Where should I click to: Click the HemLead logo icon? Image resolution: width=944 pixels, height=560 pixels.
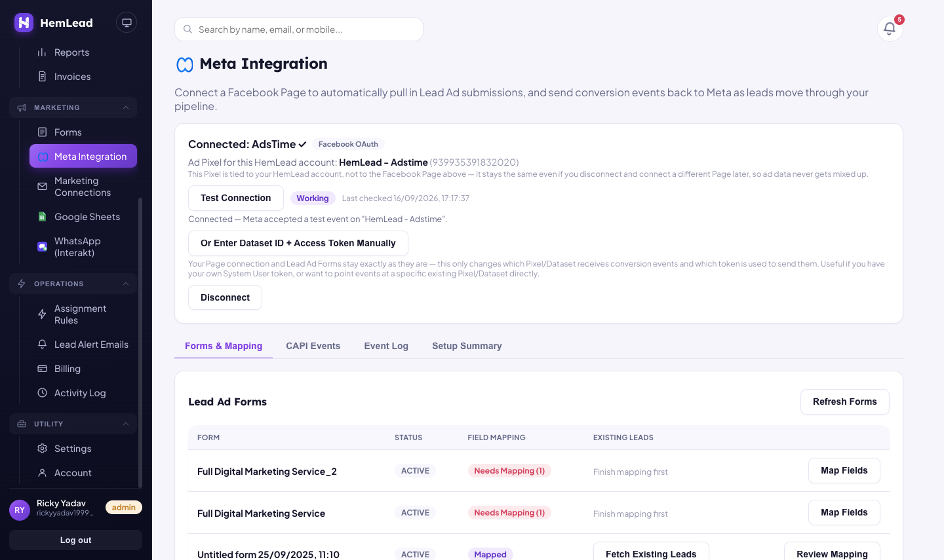click(x=24, y=23)
